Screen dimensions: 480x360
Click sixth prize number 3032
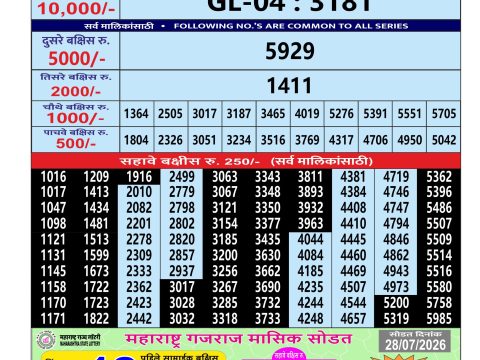click(182, 319)
